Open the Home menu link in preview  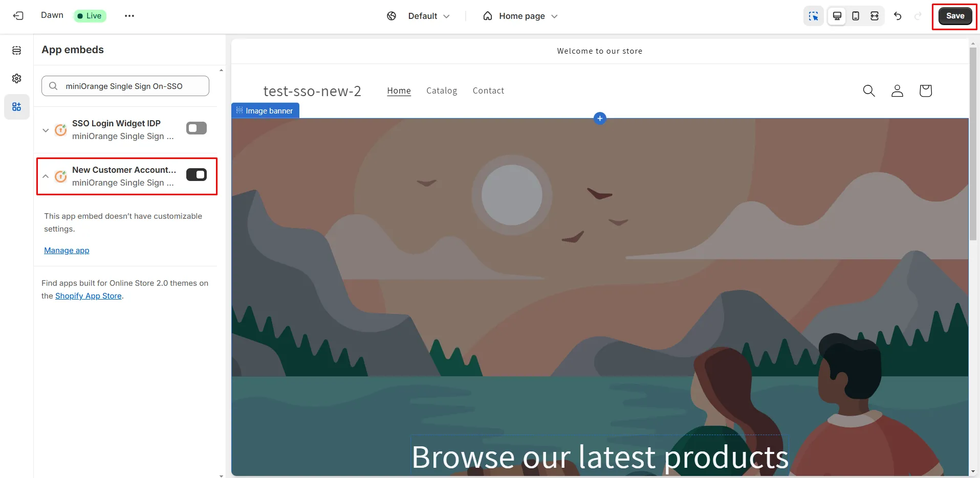click(399, 90)
